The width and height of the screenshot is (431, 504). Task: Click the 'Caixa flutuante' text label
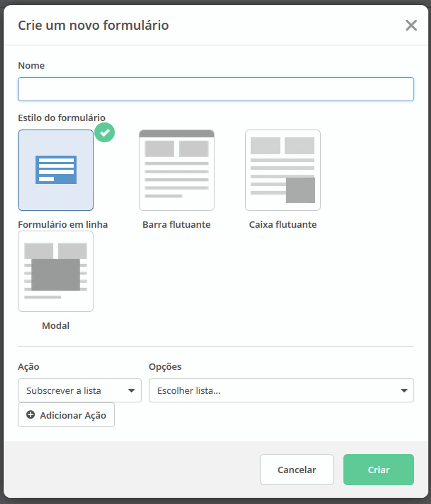(x=283, y=224)
